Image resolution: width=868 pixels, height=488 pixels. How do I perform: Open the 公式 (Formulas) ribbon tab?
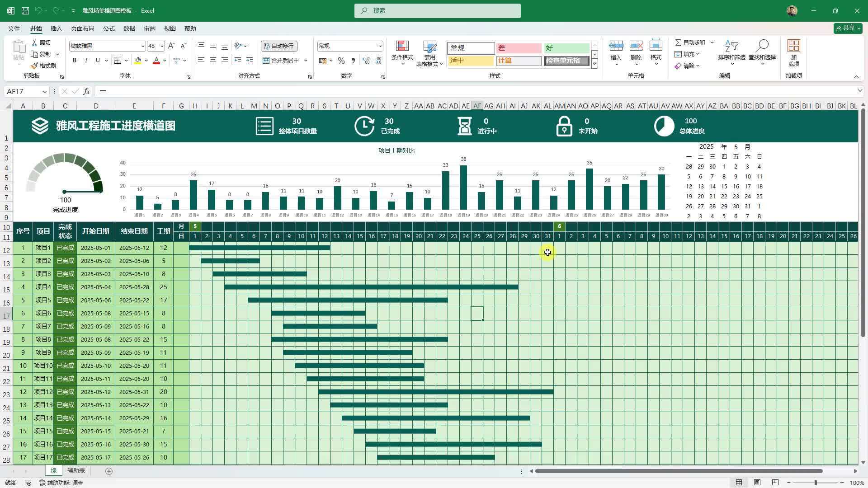pos(108,28)
